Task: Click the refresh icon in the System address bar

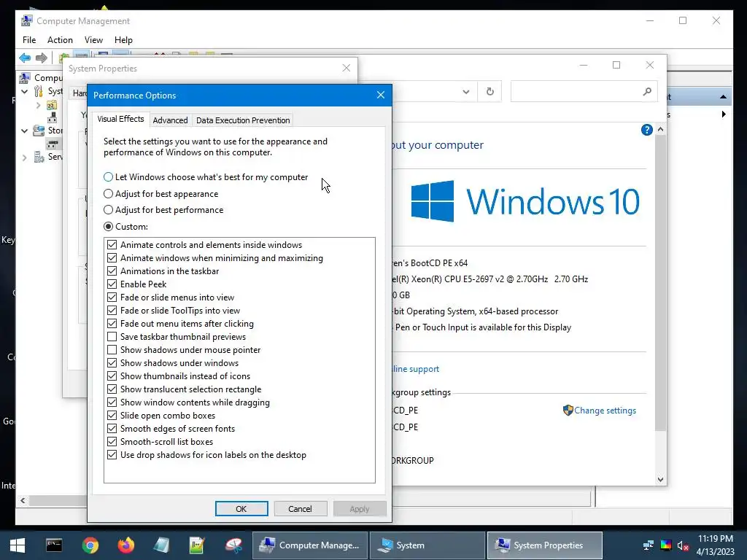Action: pos(489,91)
